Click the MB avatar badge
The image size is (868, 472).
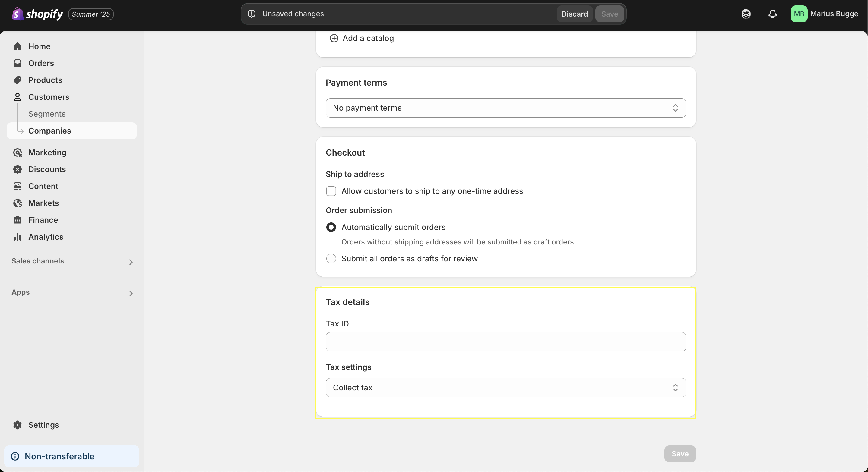[799, 14]
